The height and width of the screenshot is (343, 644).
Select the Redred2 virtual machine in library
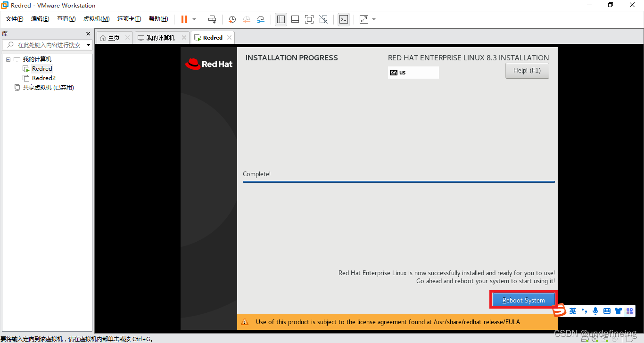point(44,78)
